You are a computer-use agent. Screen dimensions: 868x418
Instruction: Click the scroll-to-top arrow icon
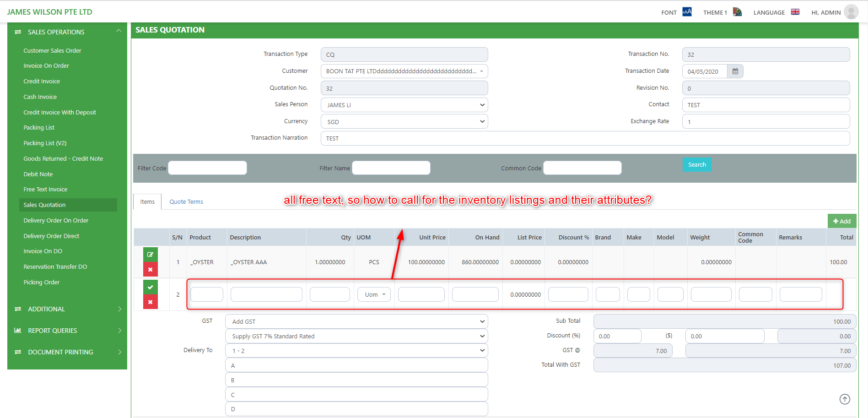pos(845,399)
